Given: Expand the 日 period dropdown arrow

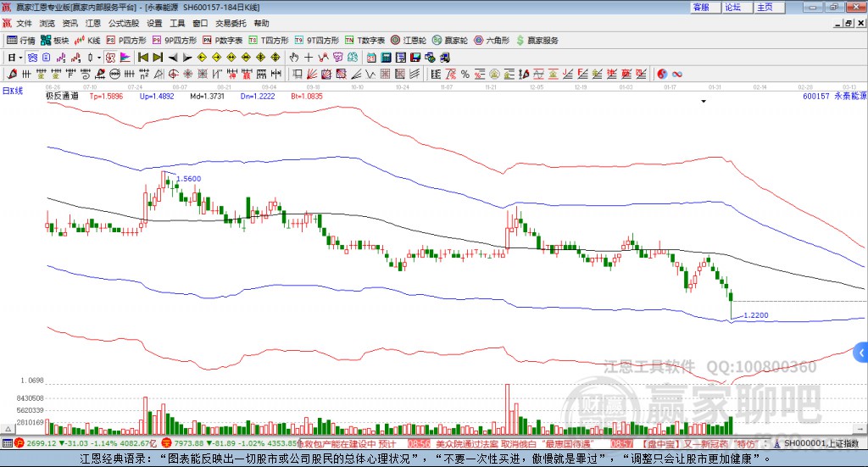Looking at the screenshot, I should point(21,57).
